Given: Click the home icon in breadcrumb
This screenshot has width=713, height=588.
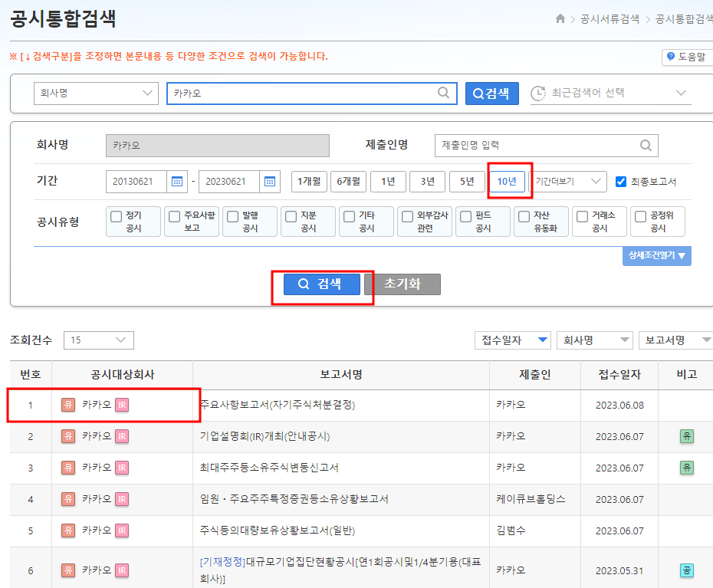Looking at the screenshot, I should pos(560,18).
